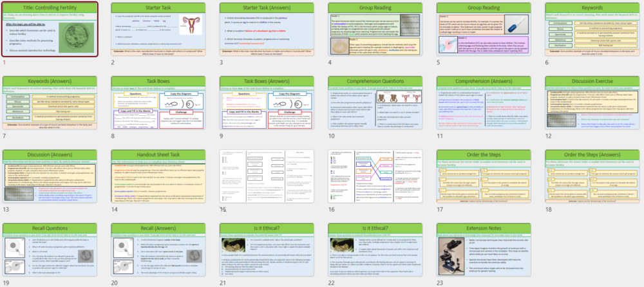Select slide 7 'Keywords (Answers)'
This screenshot has width=644, height=287.
point(50,103)
